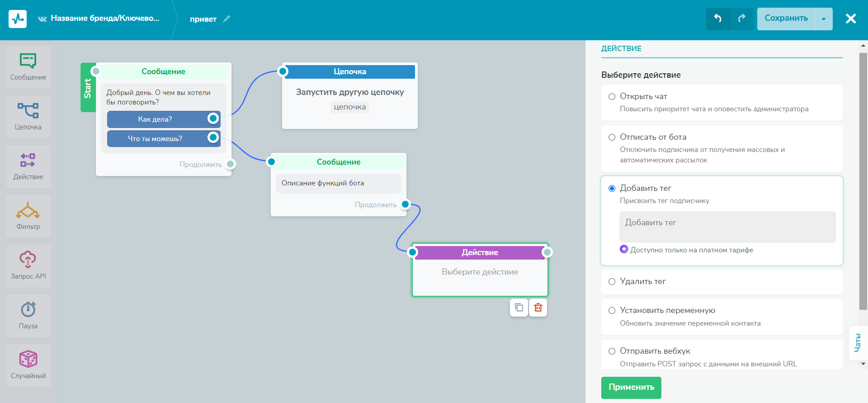Delete the Действие block with trash icon
Viewport: 868px width, 403px height.
538,308
